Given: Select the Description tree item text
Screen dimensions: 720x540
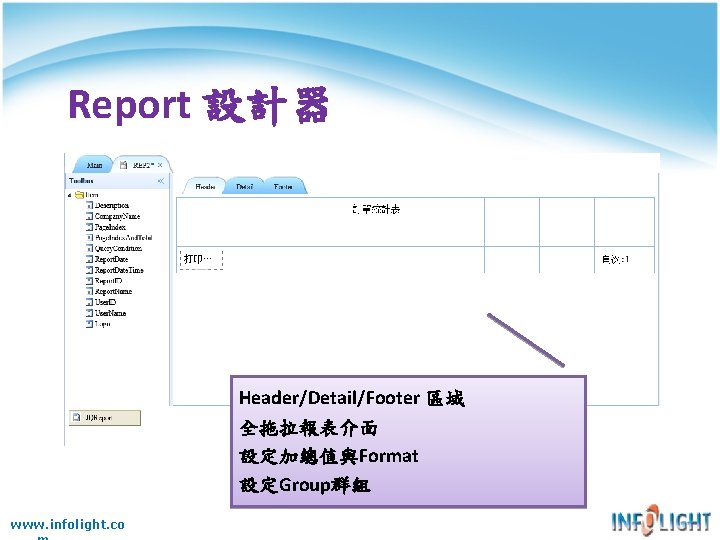Looking at the screenshot, I should click(x=112, y=205).
